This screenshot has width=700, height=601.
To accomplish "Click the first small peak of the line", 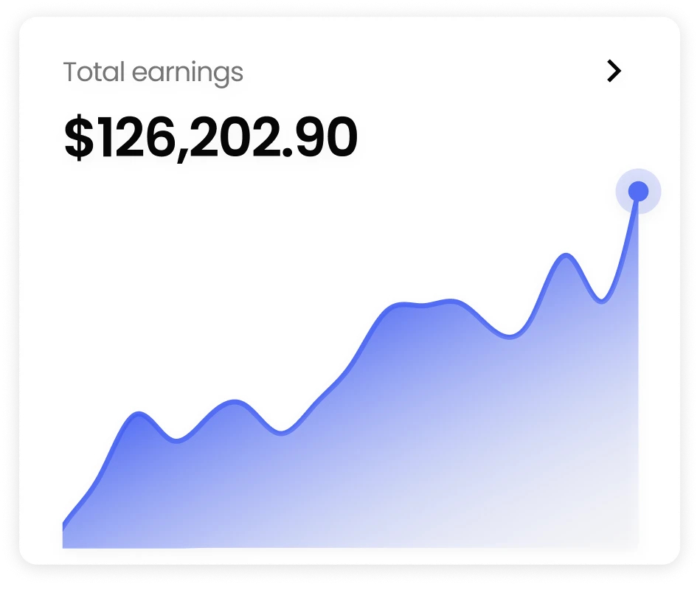I will click(x=139, y=414).
